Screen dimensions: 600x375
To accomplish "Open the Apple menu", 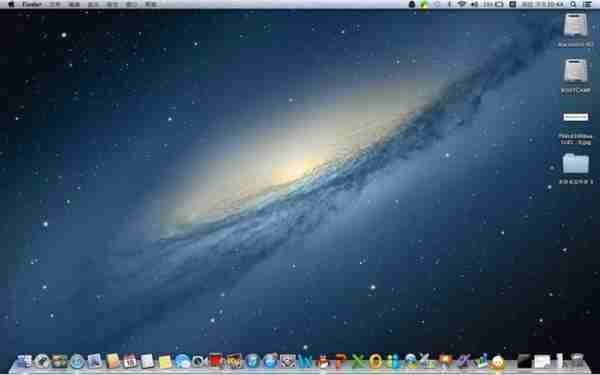I will 11,4.
